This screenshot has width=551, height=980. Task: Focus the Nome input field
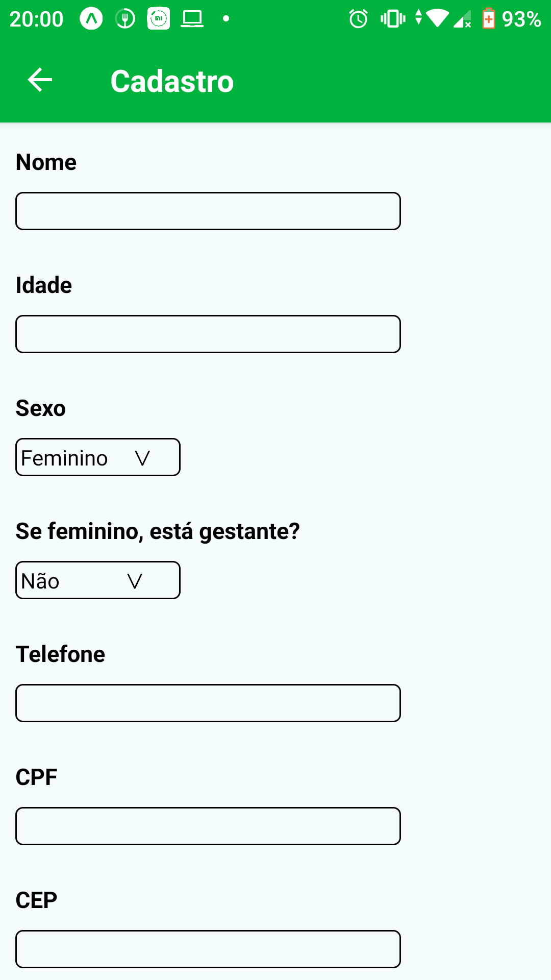(208, 211)
